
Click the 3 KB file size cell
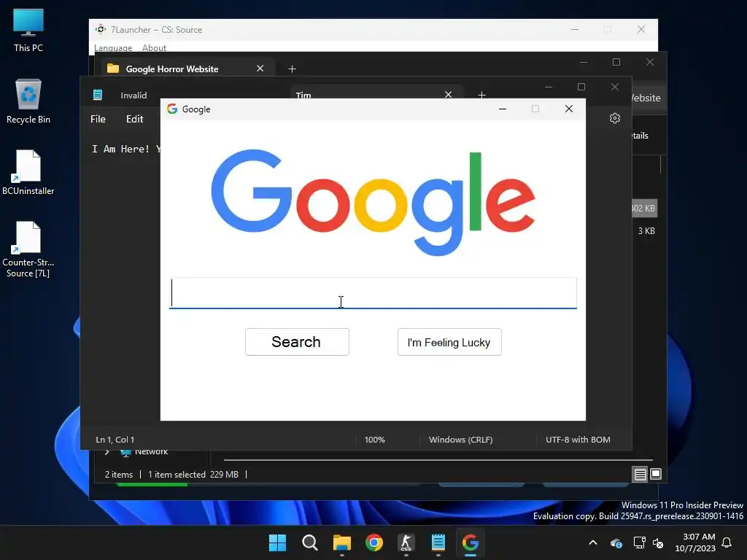tap(646, 231)
